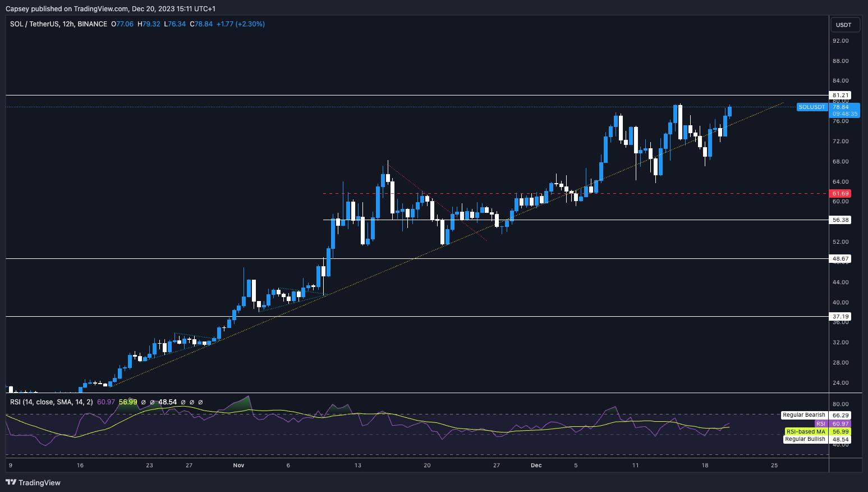Click the 18 date on the time axis
This screenshot has width=868, height=492.
[705, 466]
